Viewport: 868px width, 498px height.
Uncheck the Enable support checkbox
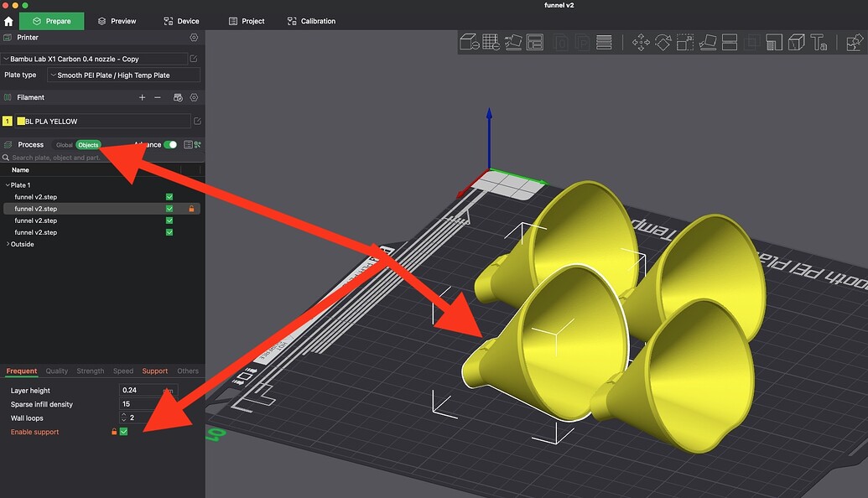(124, 432)
